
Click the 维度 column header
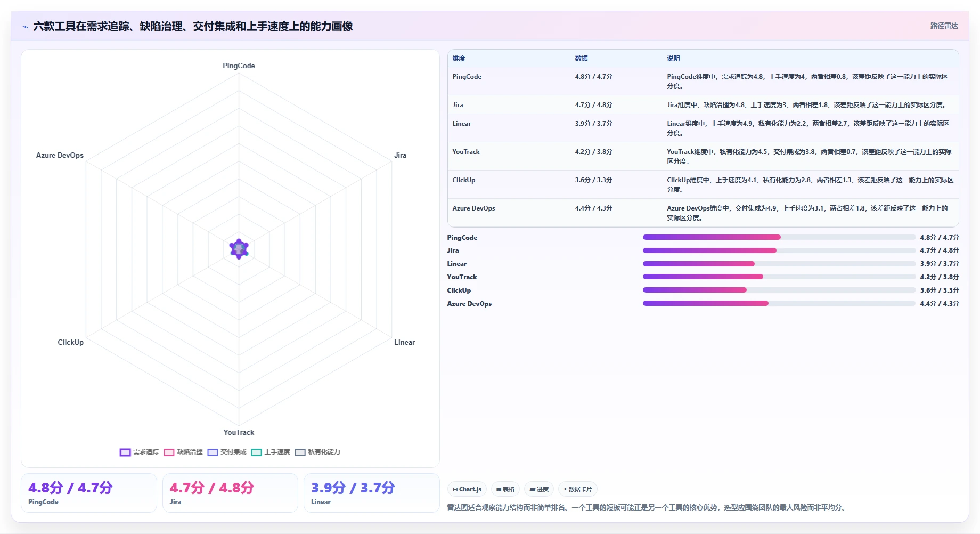coord(459,59)
